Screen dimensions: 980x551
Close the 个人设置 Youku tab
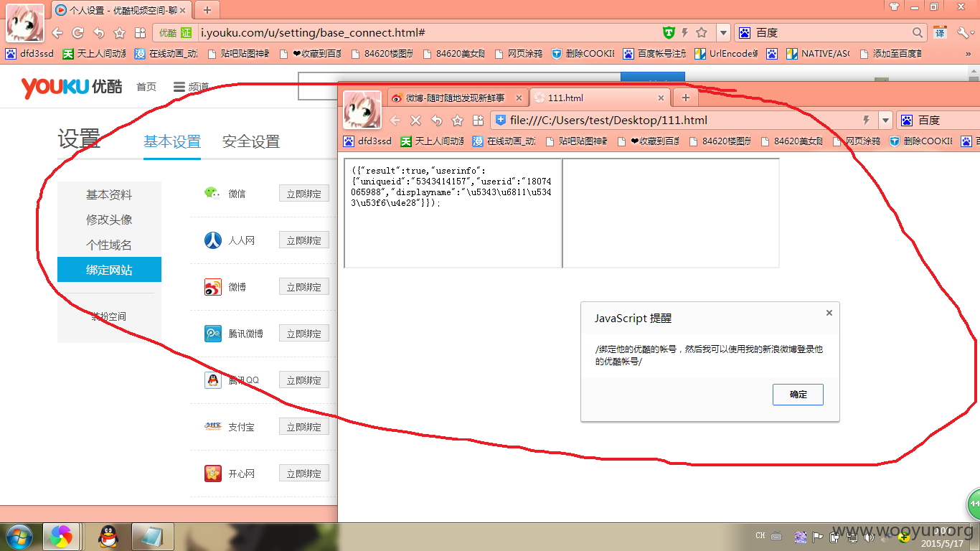(x=182, y=10)
